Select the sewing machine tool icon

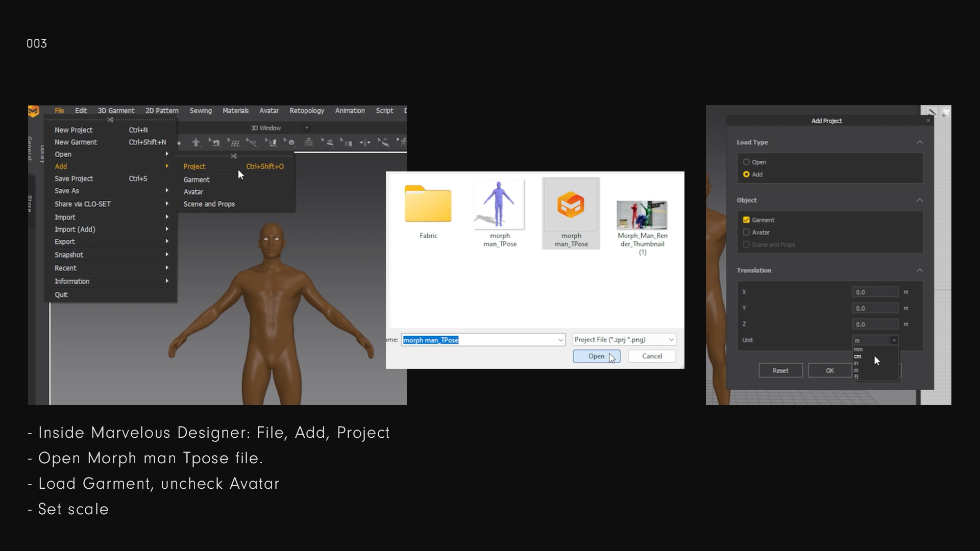pos(215,142)
